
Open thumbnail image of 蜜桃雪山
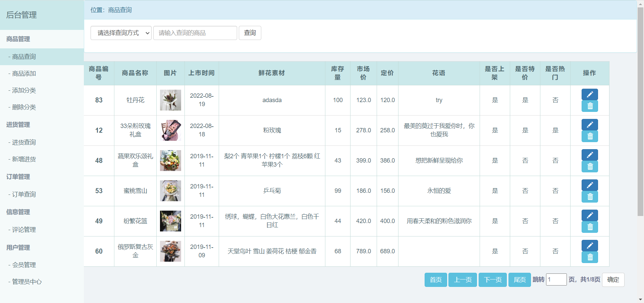tap(170, 191)
